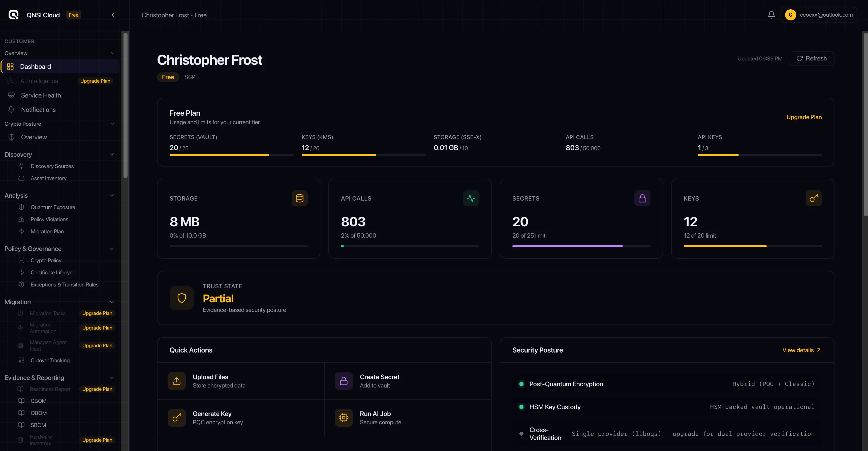The image size is (868, 451).
Task: Click the Trust State shield icon
Action: 182,298
